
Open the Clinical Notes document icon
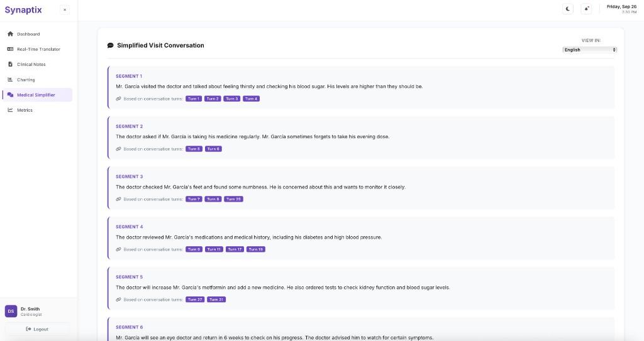click(10, 64)
